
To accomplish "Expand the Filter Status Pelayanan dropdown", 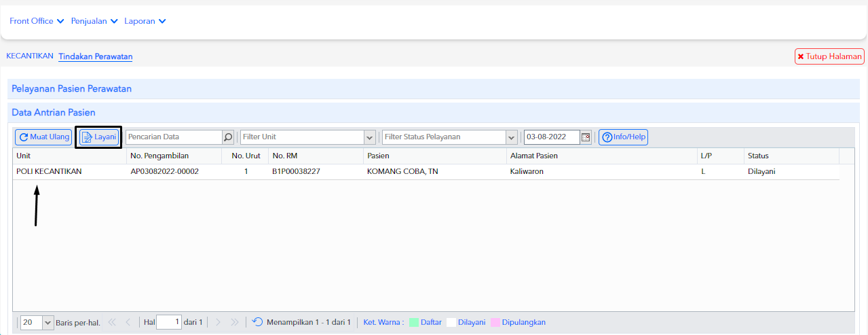I will point(512,137).
